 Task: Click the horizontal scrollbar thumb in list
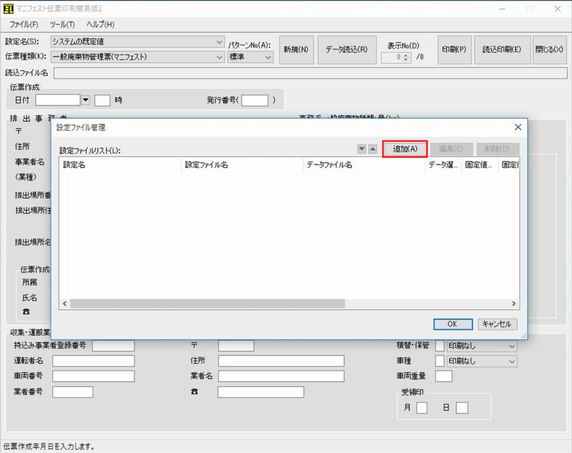point(207,303)
